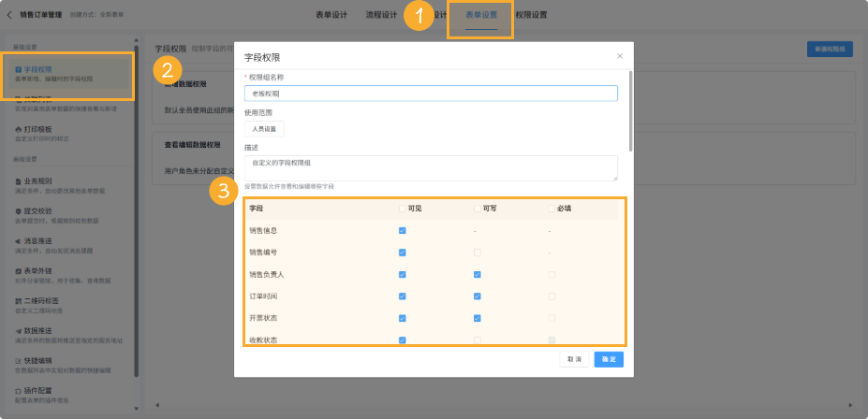
Task: Open the 权限设置 tab
Action: (x=532, y=15)
